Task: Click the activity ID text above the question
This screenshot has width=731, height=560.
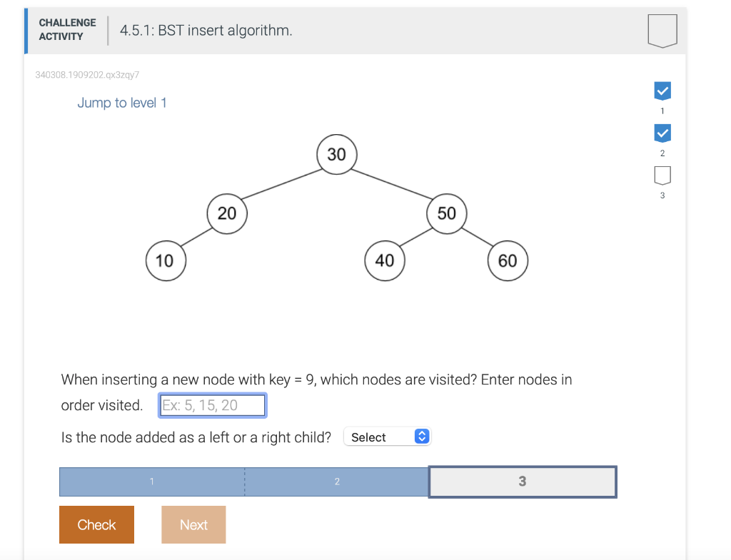Action: tap(88, 74)
